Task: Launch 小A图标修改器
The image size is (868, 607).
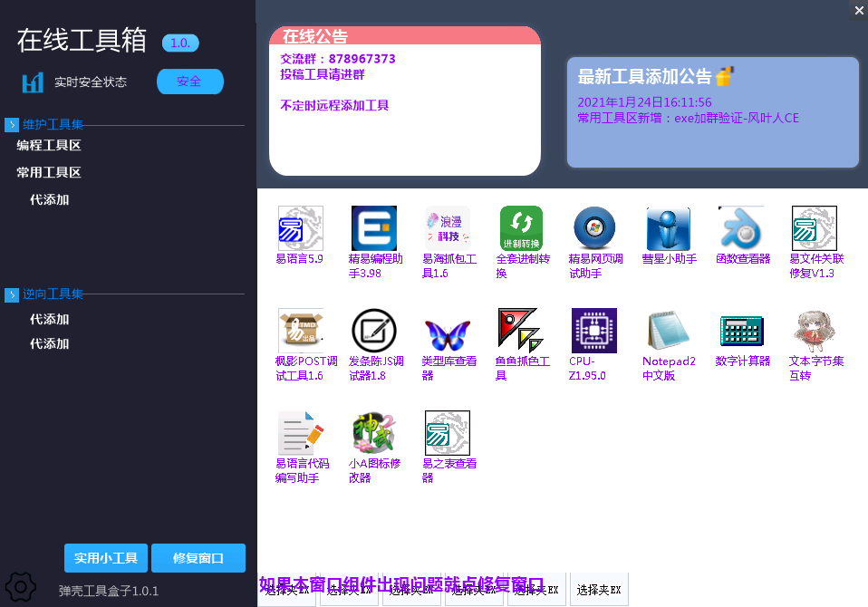Action: click(x=374, y=433)
